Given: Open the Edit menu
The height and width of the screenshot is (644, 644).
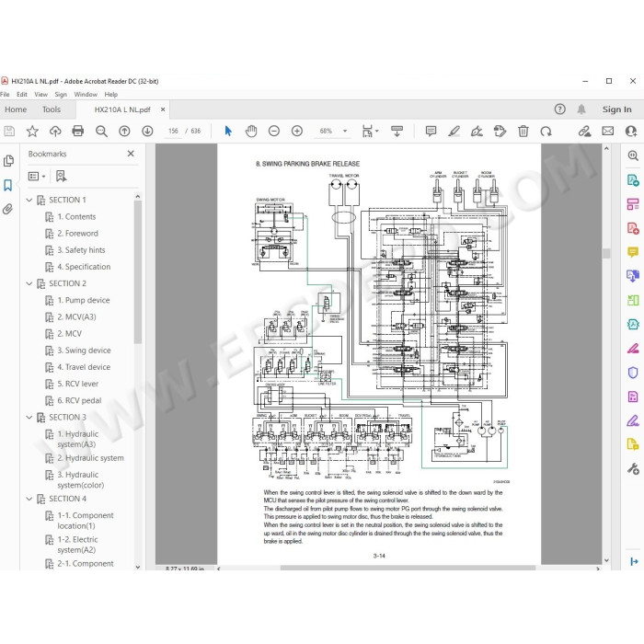Looking at the screenshot, I should (22, 94).
